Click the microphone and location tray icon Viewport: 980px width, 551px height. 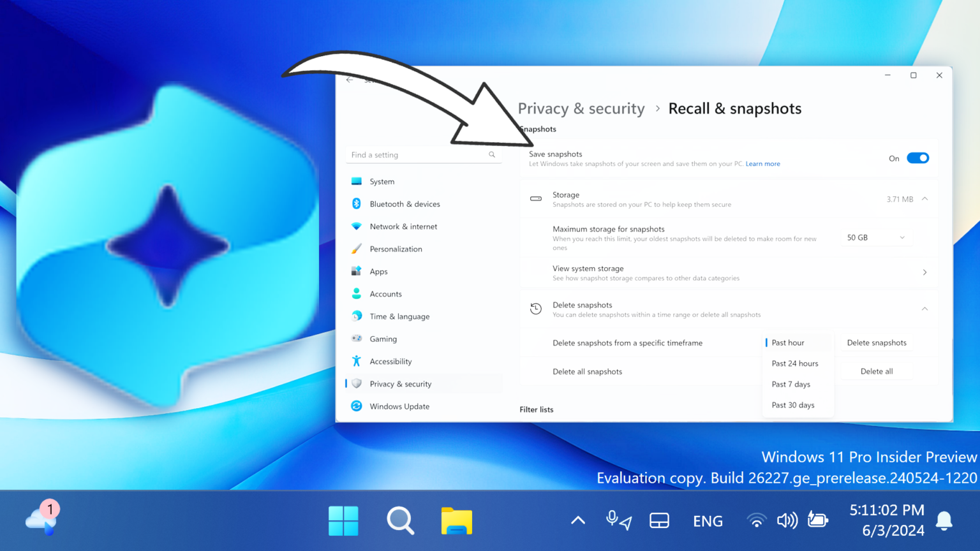(619, 520)
